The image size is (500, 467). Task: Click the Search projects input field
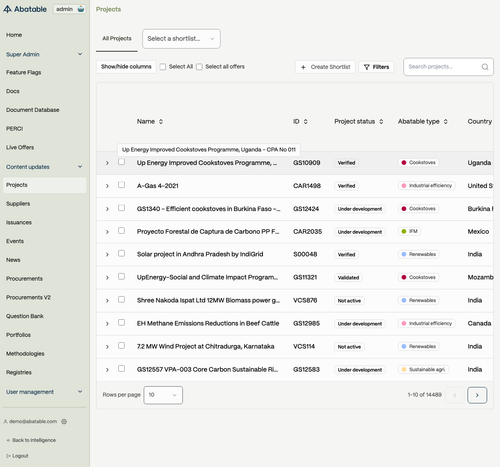click(x=448, y=67)
